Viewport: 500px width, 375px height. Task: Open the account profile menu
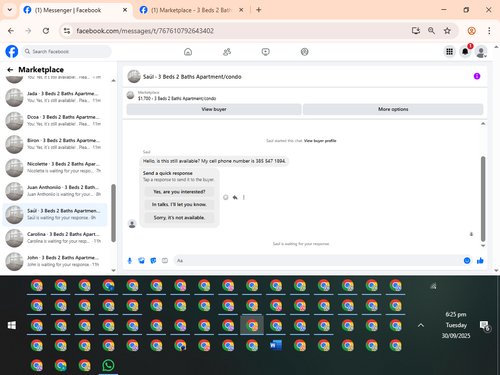pos(481,52)
